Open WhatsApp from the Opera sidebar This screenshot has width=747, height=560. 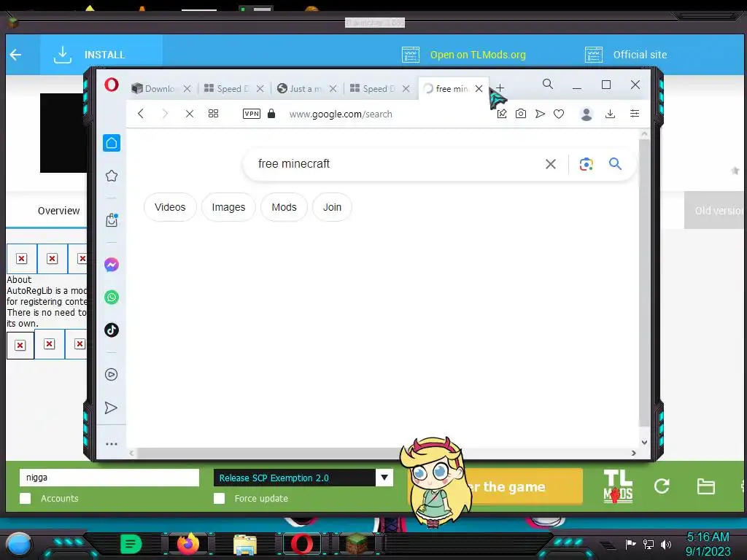pyautogui.click(x=112, y=297)
